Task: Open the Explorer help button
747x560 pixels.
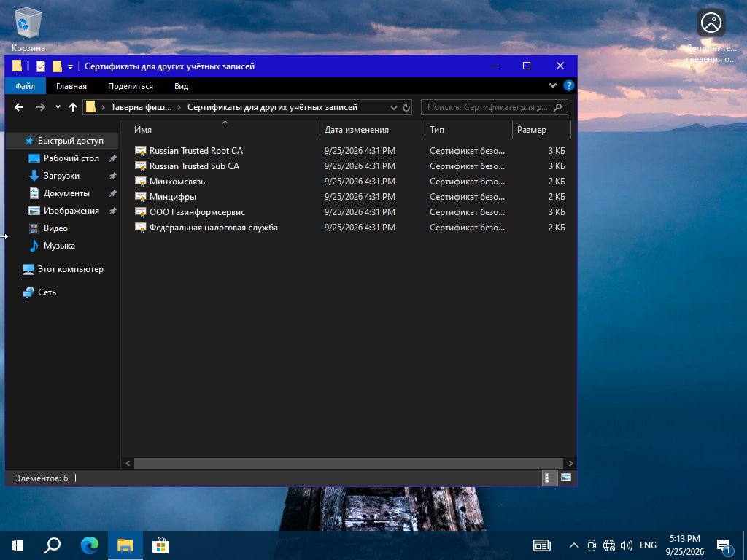Action: [x=568, y=86]
